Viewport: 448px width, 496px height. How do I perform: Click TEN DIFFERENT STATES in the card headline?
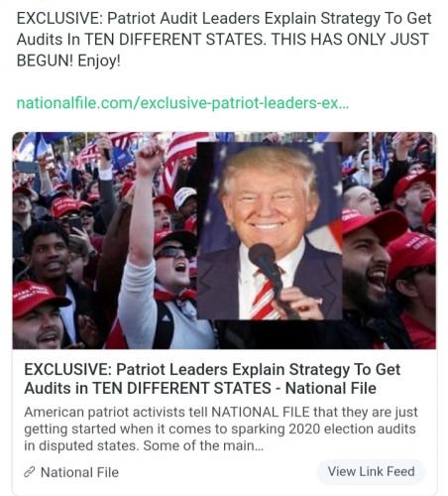tap(181, 388)
